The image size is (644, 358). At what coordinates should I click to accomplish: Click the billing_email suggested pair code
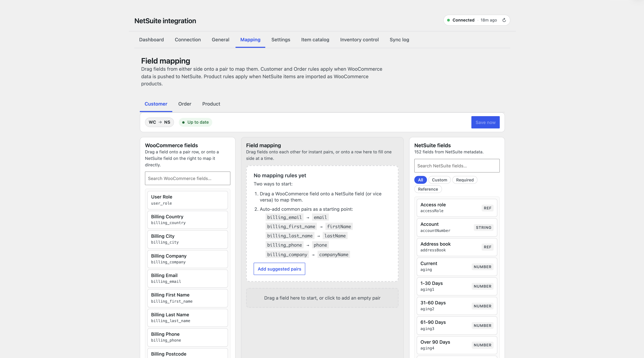(284, 217)
